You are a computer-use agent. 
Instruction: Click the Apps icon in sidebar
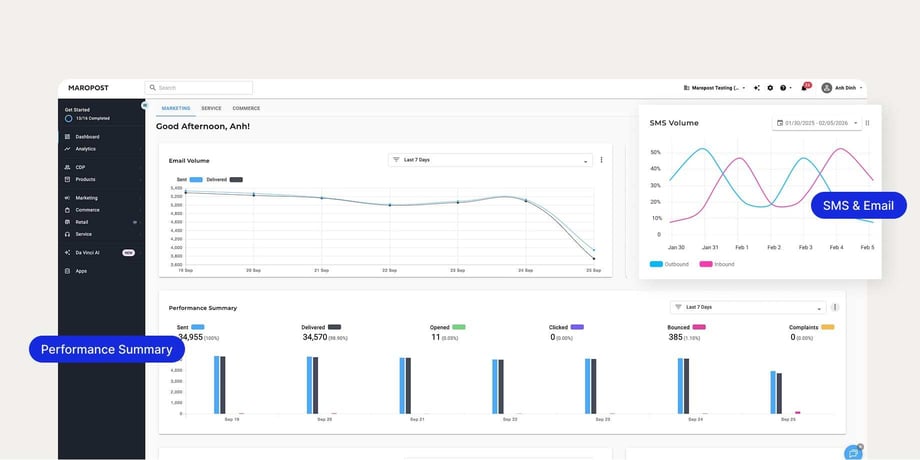click(67, 271)
